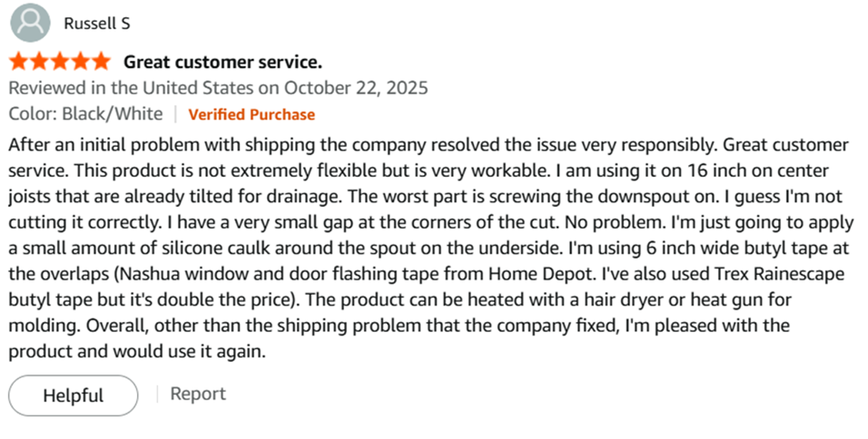Image resolution: width=868 pixels, height=439 pixels.
Task: Click "United States" in the reviewed-in line
Action: pos(198,88)
